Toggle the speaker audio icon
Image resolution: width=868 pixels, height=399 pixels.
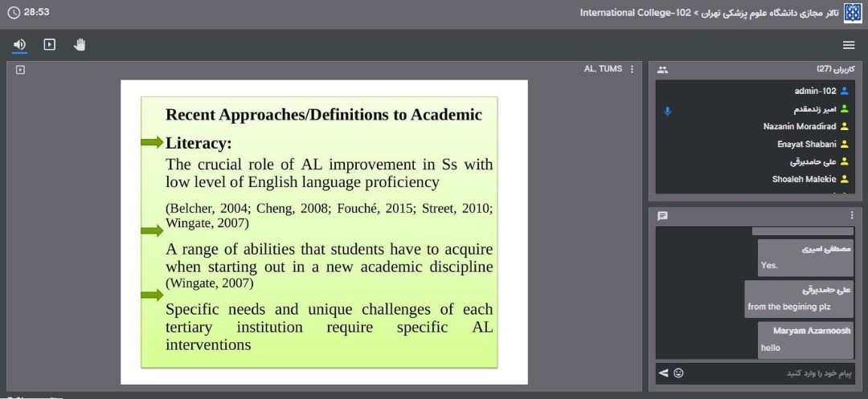(x=19, y=44)
